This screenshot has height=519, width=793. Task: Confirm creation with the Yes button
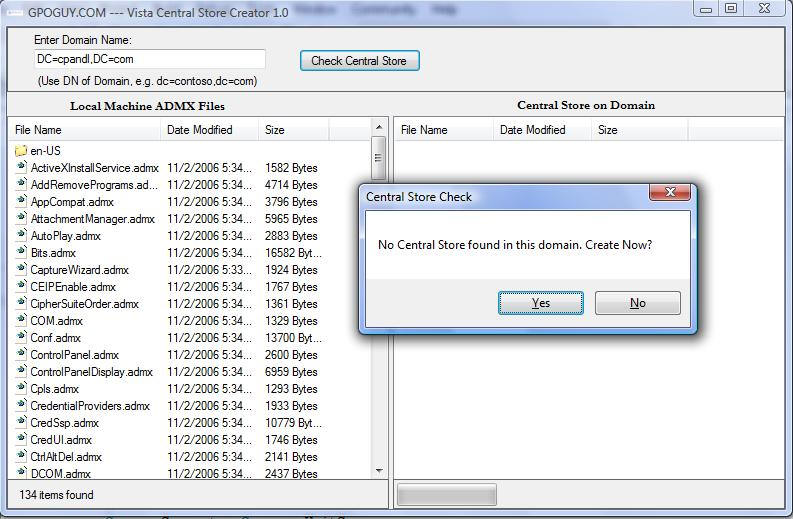(x=541, y=302)
